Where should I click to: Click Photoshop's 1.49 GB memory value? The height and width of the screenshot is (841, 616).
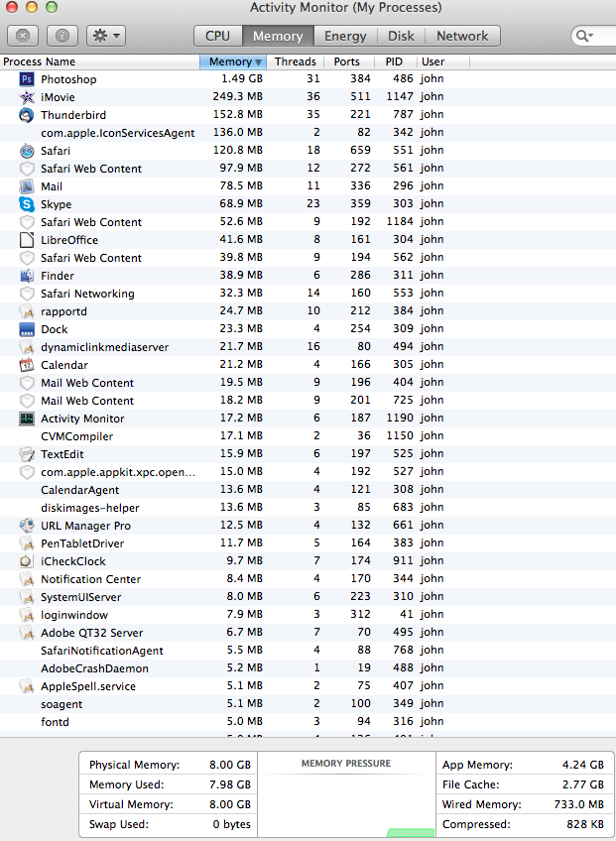point(242,79)
